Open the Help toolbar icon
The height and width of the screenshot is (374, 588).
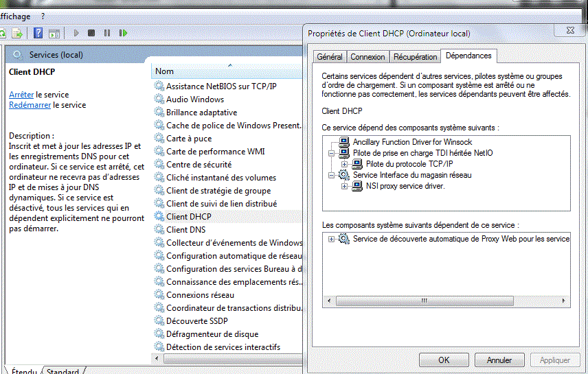click(x=38, y=33)
